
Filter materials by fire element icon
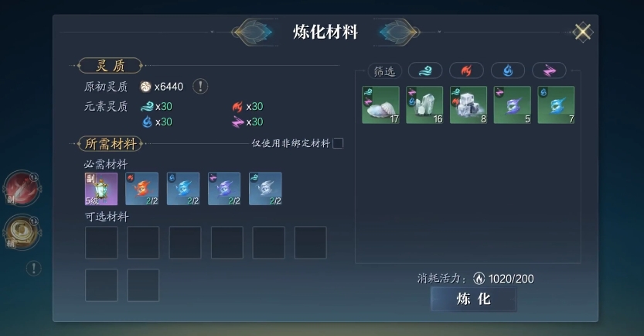click(466, 70)
